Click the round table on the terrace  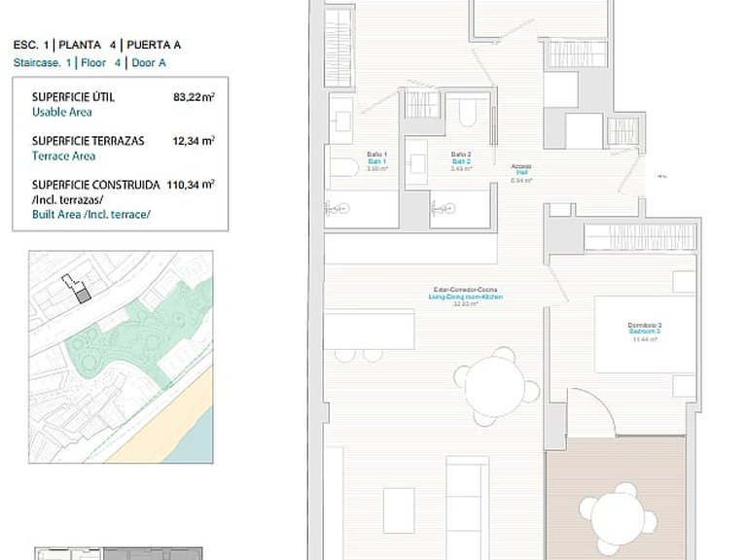[x=619, y=520]
